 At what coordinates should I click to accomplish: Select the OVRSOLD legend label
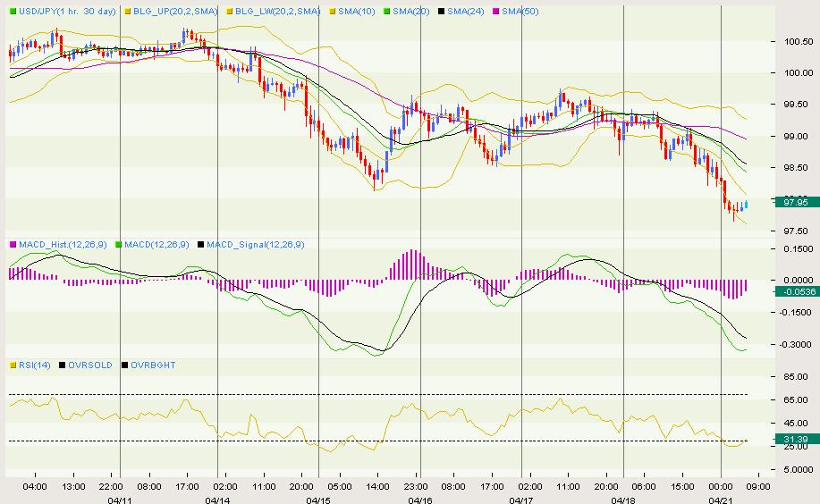(90, 365)
